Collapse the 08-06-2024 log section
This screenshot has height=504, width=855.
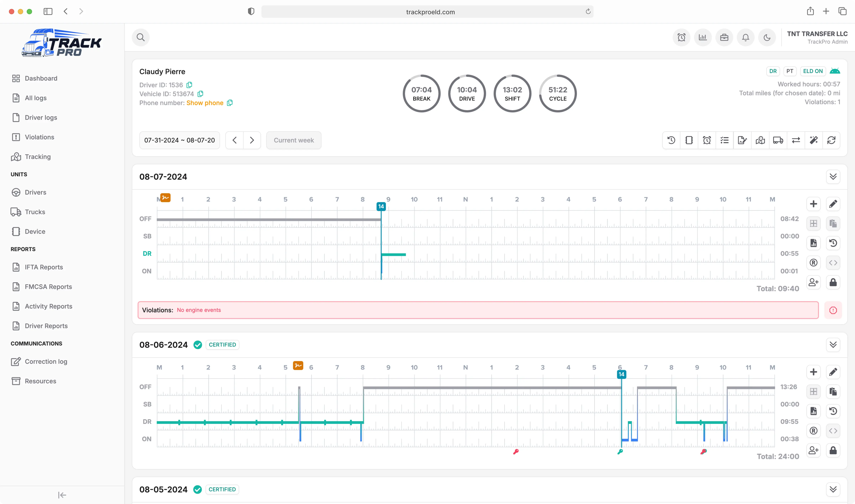(833, 345)
